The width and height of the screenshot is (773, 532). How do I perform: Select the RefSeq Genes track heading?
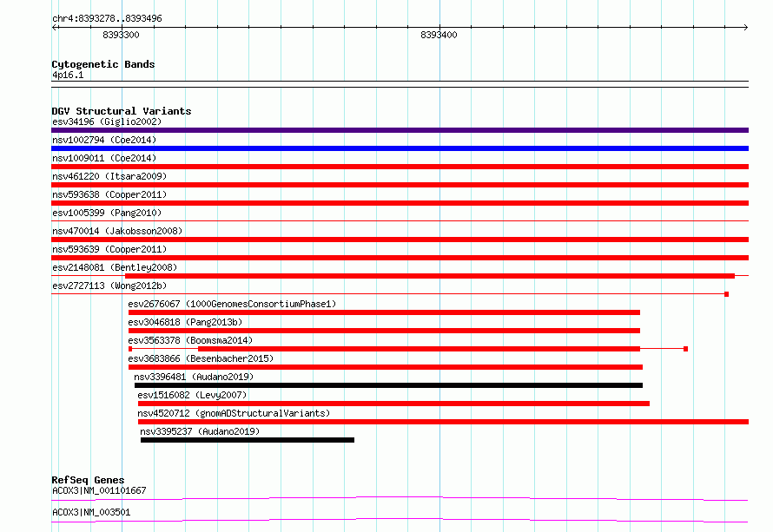coord(88,480)
